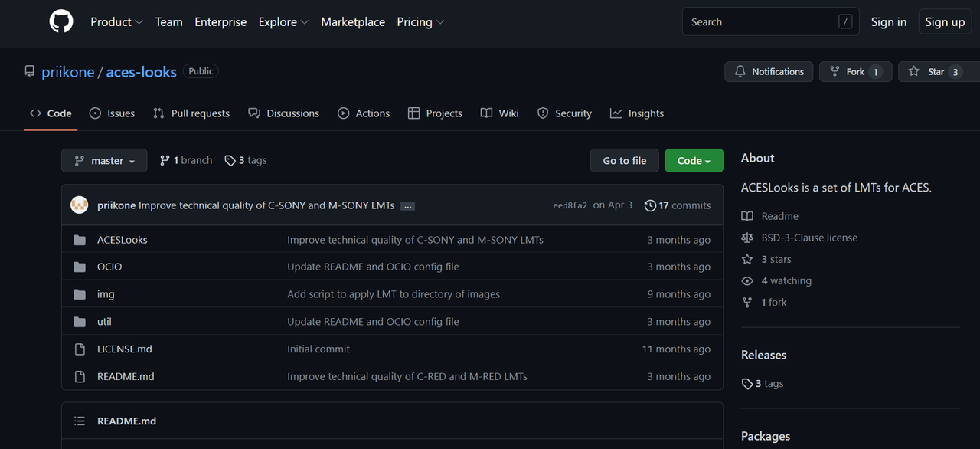View the 4 watching link

pyautogui.click(x=776, y=280)
